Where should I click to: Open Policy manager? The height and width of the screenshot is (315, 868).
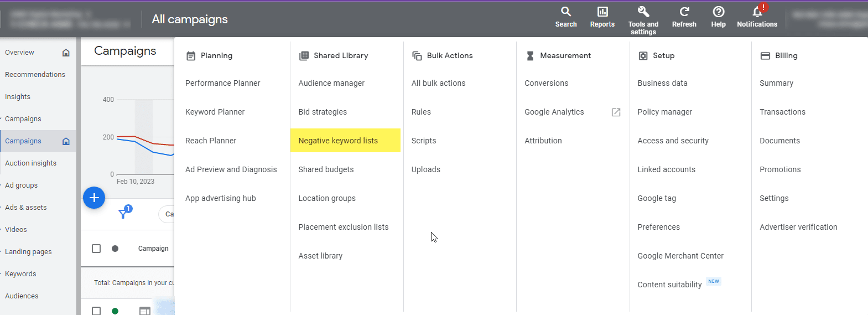664,112
